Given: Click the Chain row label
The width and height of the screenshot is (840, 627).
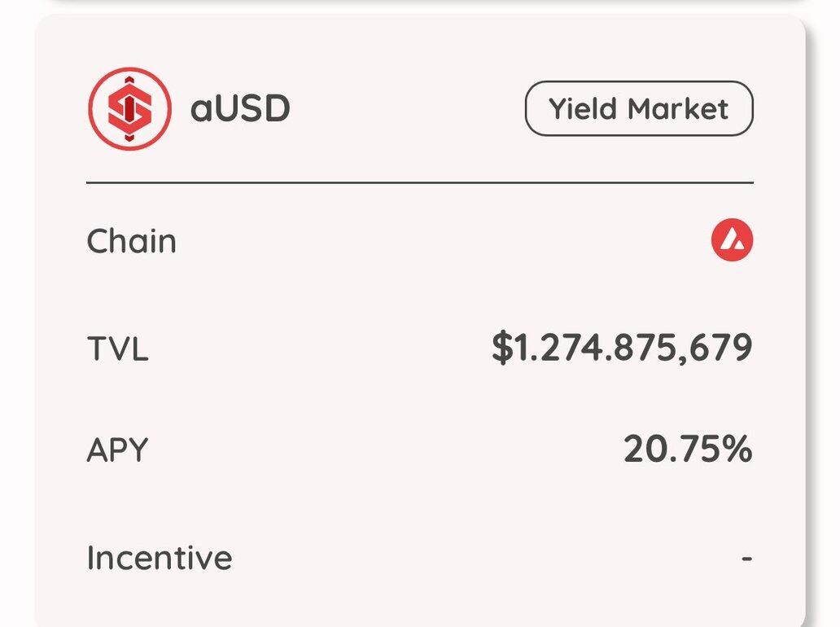Looking at the screenshot, I should click(131, 241).
